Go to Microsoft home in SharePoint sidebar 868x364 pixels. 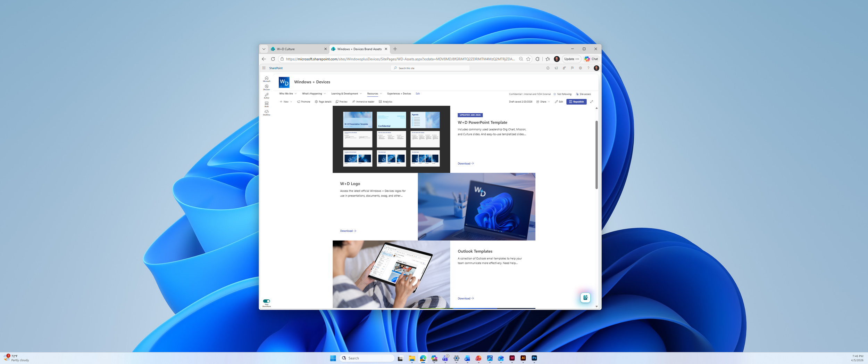coord(266,79)
